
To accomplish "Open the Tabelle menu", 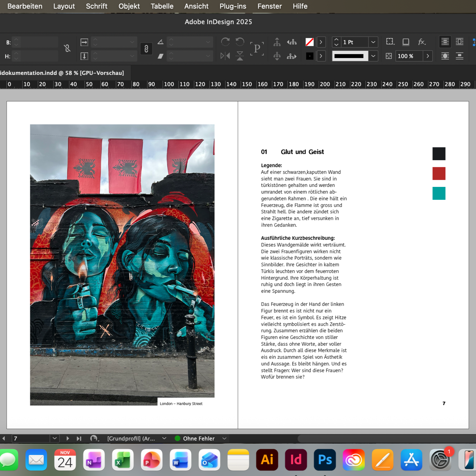I will [x=162, y=6].
